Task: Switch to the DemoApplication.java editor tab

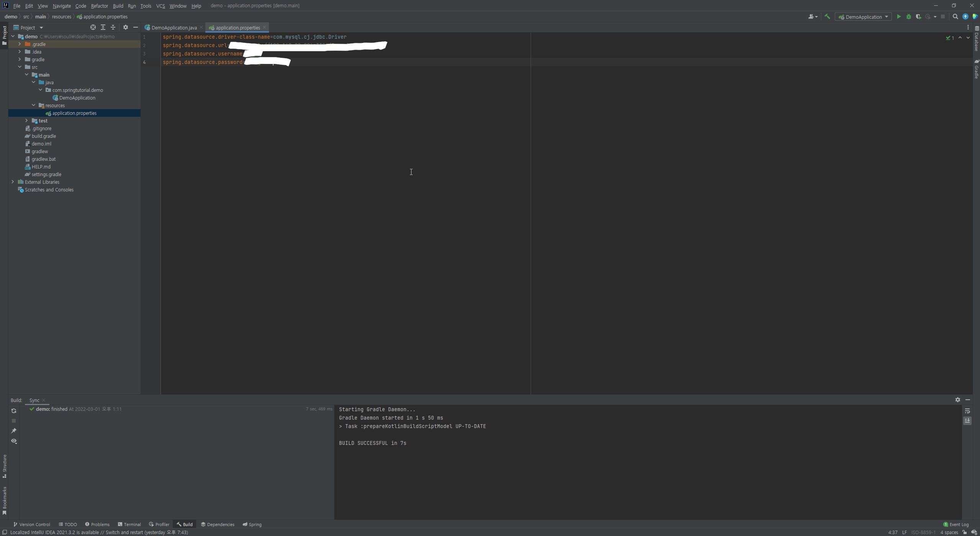Action: click(x=174, y=28)
